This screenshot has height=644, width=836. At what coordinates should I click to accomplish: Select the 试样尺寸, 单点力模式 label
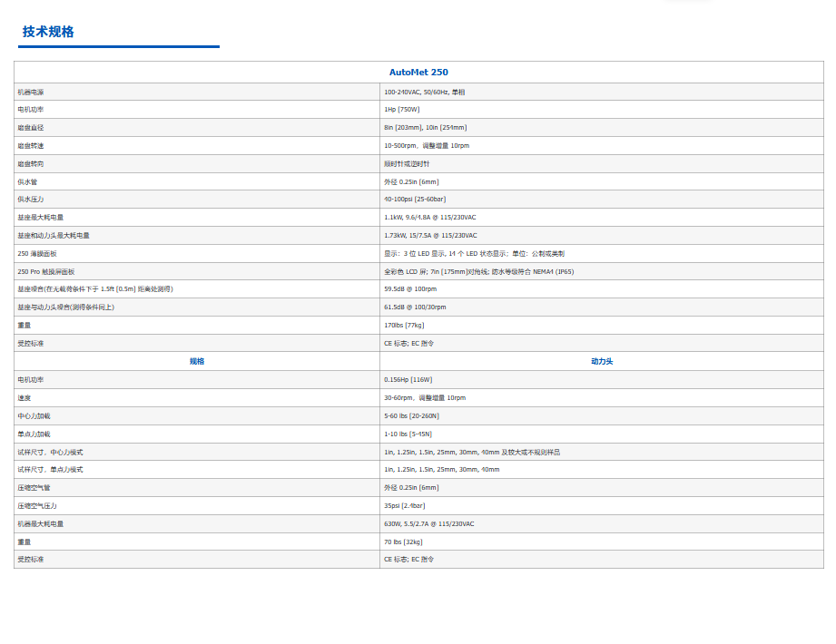[x=50, y=469]
